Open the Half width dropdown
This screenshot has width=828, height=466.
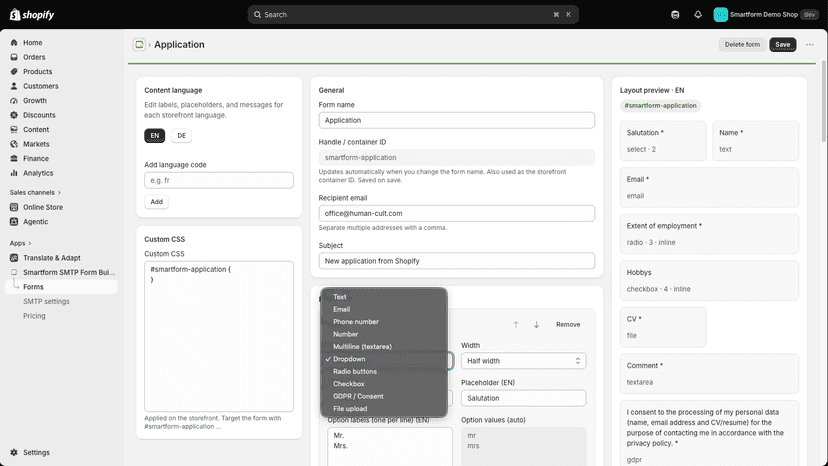pos(523,361)
